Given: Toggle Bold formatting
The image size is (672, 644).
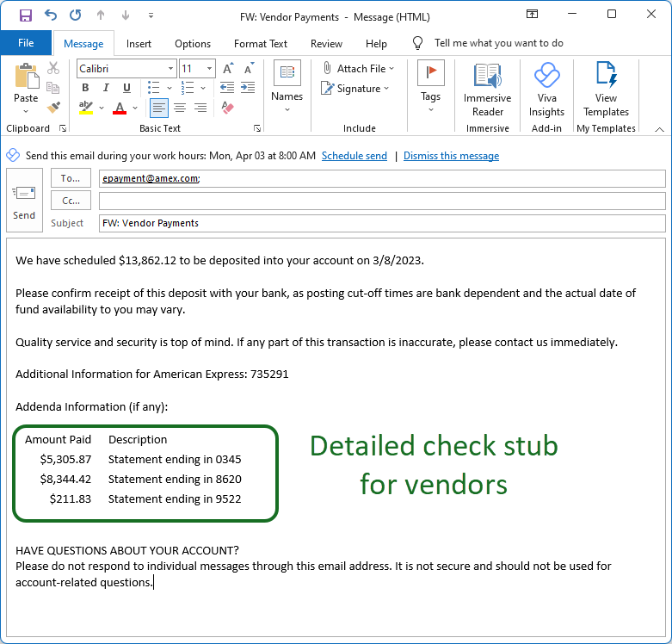Looking at the screenshot, I should (85, 88).
